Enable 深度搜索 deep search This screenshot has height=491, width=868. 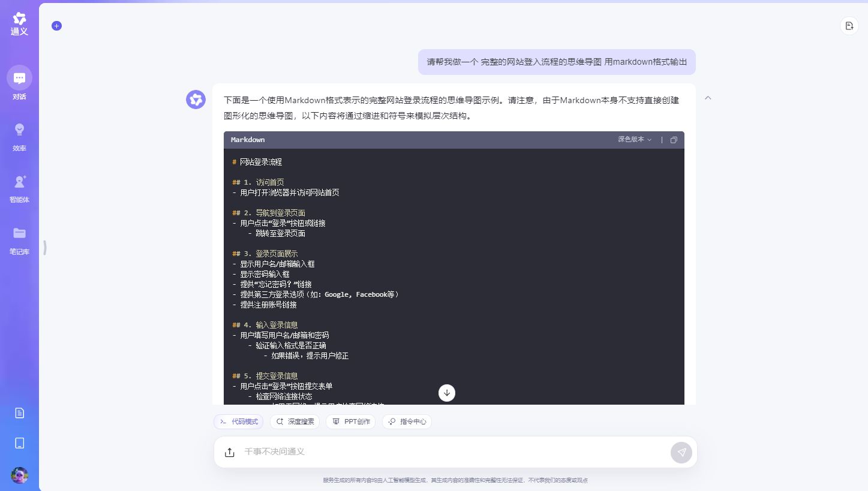point(295,421)
